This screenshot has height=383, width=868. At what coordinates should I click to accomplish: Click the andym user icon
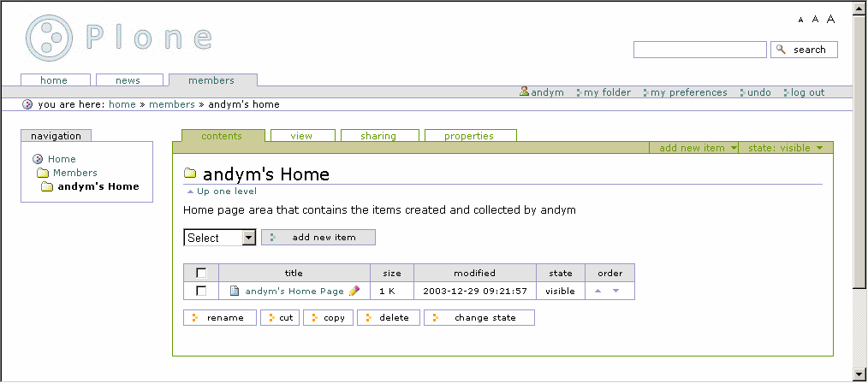524,92
